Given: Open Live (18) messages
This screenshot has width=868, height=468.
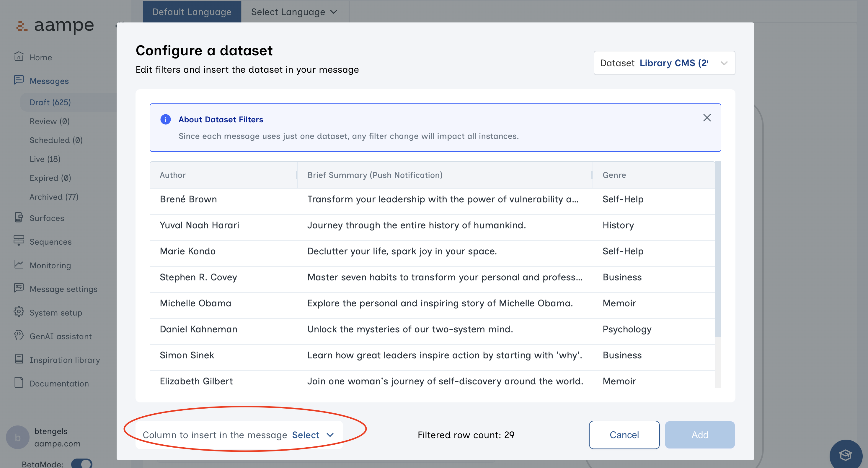Looking at the screenshot, I should pos(45,159).
